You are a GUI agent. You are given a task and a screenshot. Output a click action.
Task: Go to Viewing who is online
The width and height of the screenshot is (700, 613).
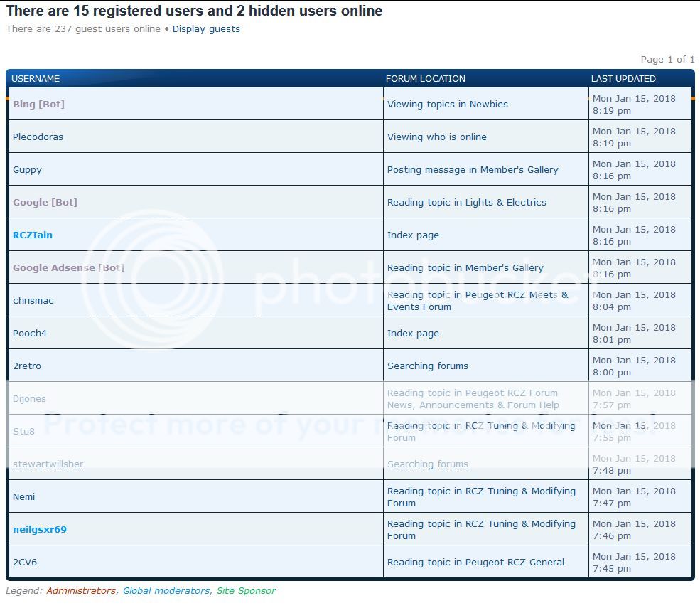point(437,137)
